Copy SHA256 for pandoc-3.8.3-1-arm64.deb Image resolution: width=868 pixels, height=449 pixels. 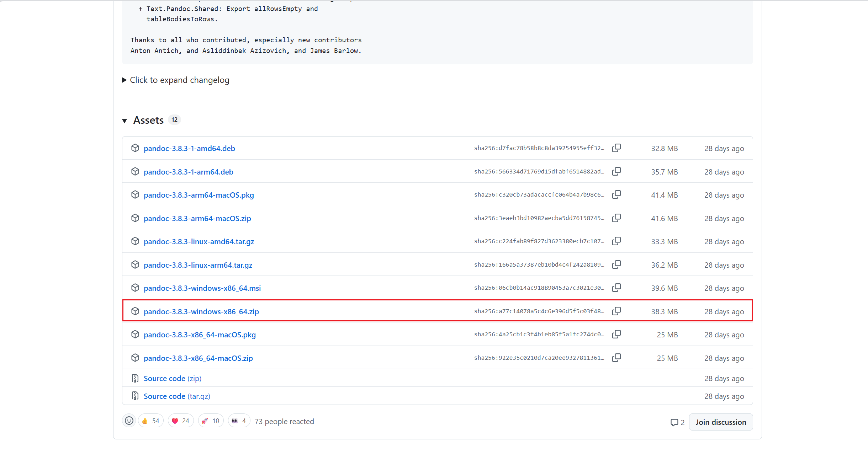[x=616, y=171]
